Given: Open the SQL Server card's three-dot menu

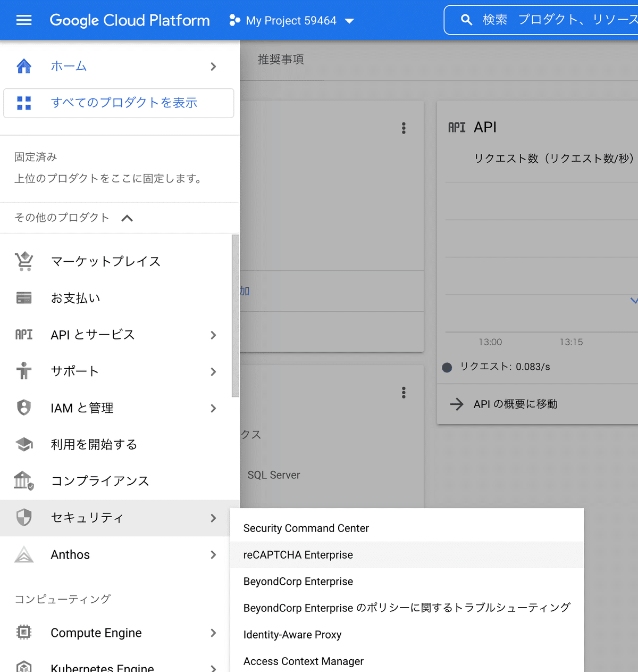Looking at the screenshot, I should coord(404,393).
